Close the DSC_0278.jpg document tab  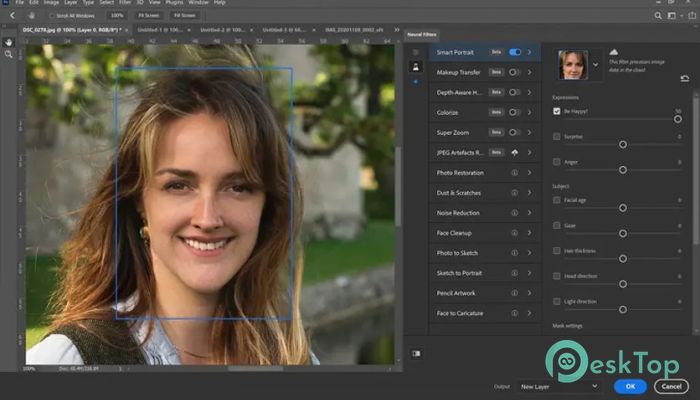127,30
